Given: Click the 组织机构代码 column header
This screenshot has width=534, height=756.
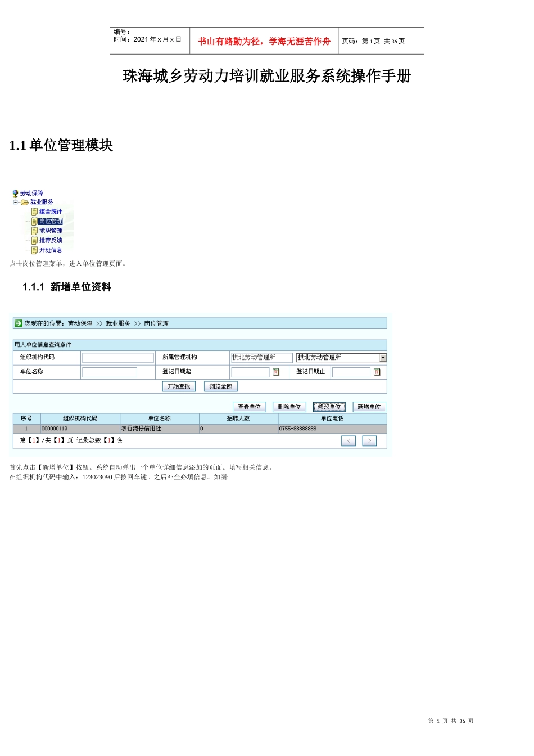Looking at the screenshot, I should 80,419.
